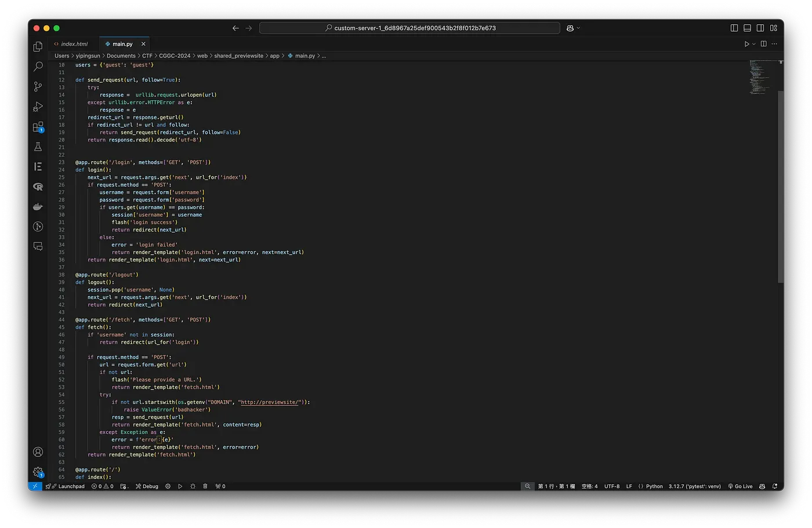Click the gear icon in status bar

[x=168, y=486]
